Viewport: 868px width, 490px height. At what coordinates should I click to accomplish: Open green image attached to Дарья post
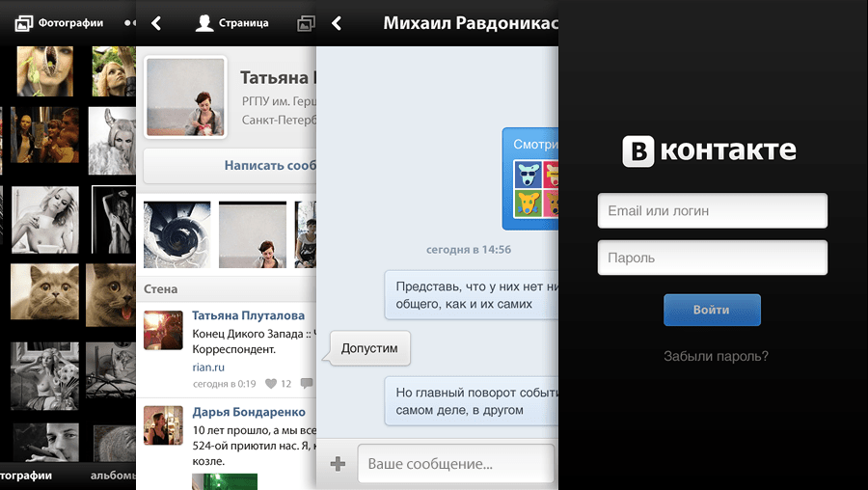click(225, 481)
